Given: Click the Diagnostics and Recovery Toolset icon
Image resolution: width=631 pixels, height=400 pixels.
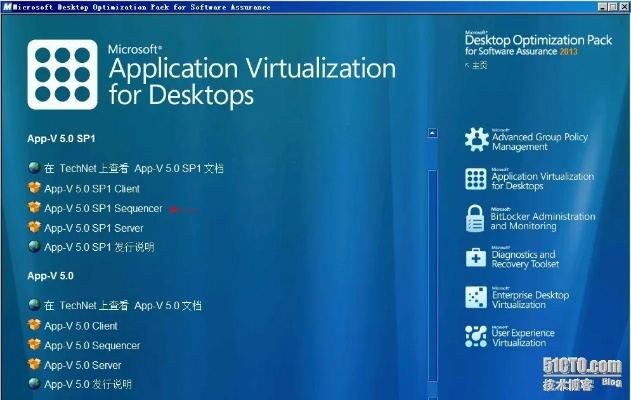Looking at the screenshot, I should (x=476, y=258).
